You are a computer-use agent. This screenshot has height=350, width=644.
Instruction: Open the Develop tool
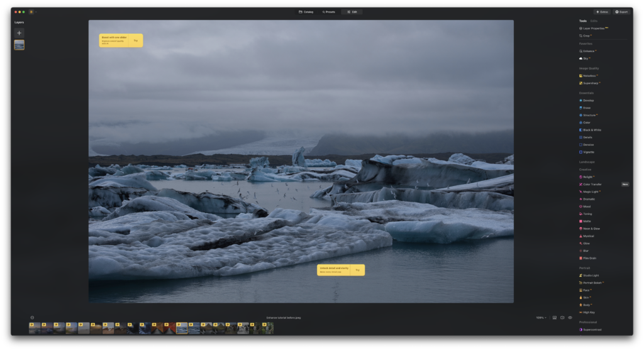click(x=587, y=100)
